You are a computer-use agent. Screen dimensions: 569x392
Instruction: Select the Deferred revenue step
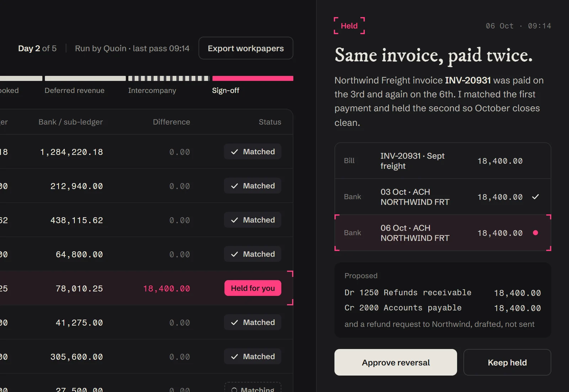tap(75, 90)
